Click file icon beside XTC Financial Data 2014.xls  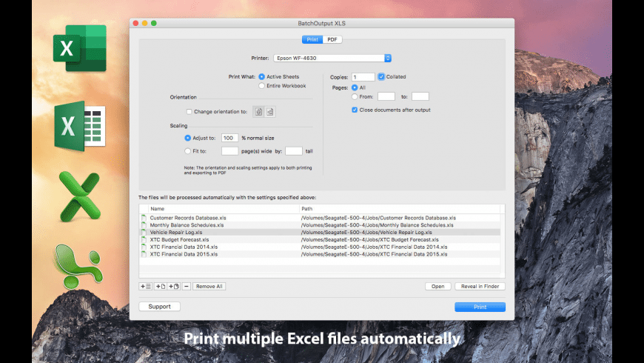[x=144, y=247]
